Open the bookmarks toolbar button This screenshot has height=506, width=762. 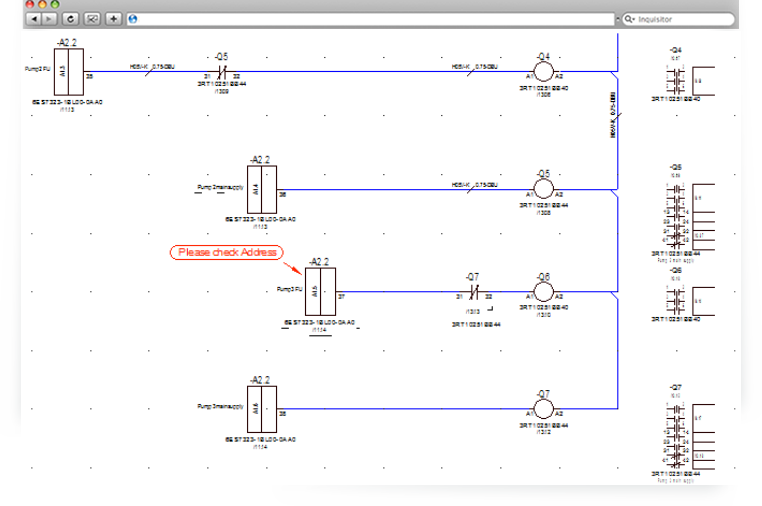pyautogui.click(x=92, y=18)
